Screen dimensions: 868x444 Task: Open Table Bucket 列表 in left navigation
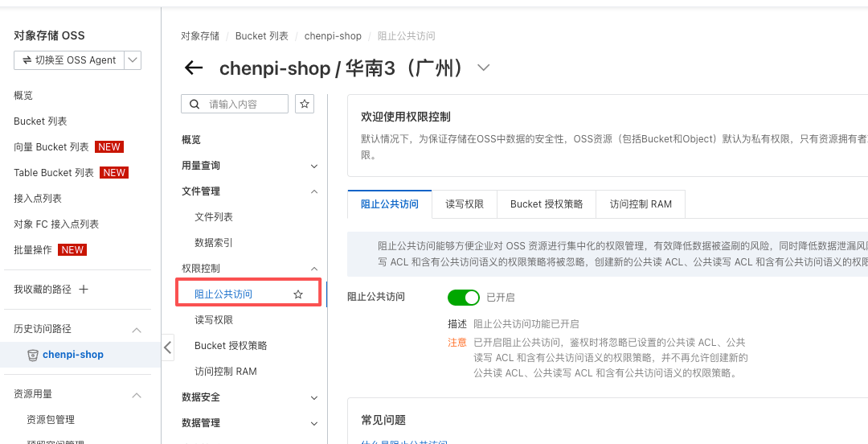pos(54,172)
